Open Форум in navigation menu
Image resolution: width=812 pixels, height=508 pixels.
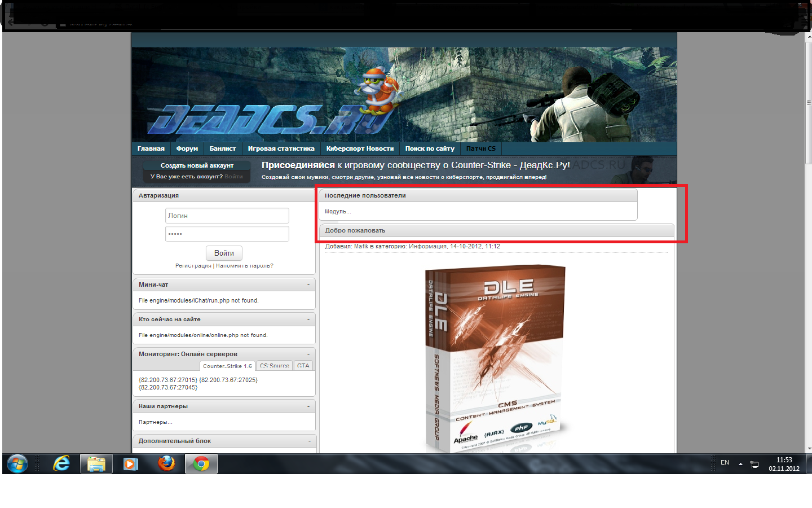click(187, 148)
